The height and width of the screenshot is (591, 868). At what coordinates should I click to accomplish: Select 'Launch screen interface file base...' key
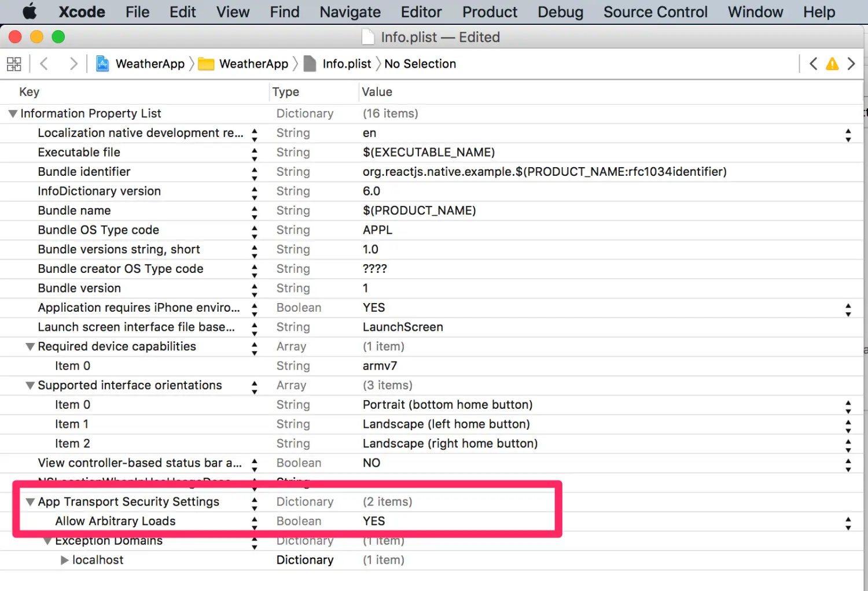[136, 327]
